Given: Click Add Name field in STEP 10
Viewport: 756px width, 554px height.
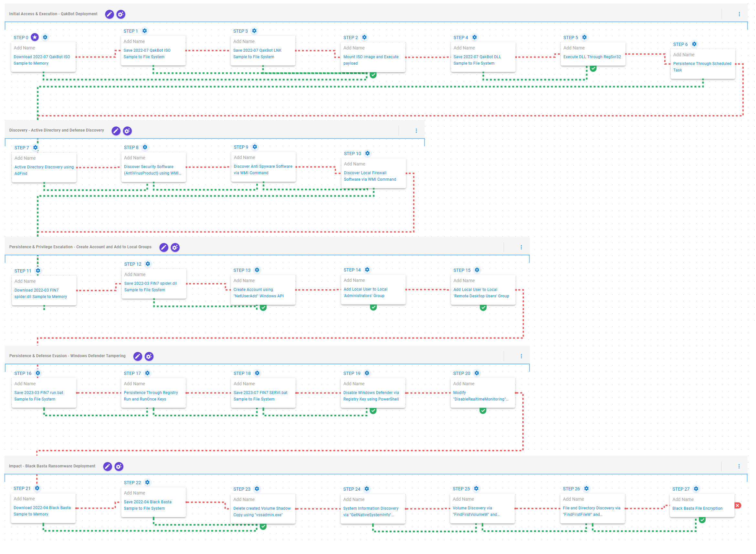Looking at the screenshot, I should [354, 164].
